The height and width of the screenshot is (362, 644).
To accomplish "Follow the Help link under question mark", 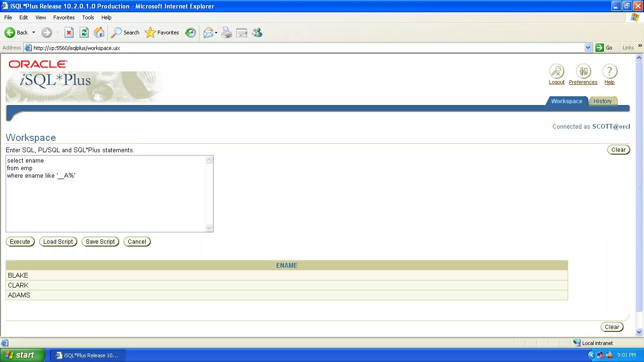I will [x=610, y=82].
